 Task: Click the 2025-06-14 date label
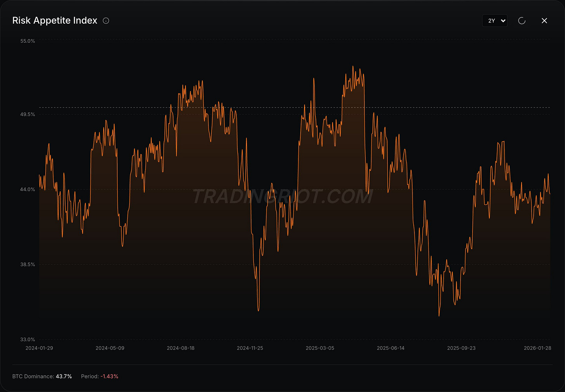390,348
